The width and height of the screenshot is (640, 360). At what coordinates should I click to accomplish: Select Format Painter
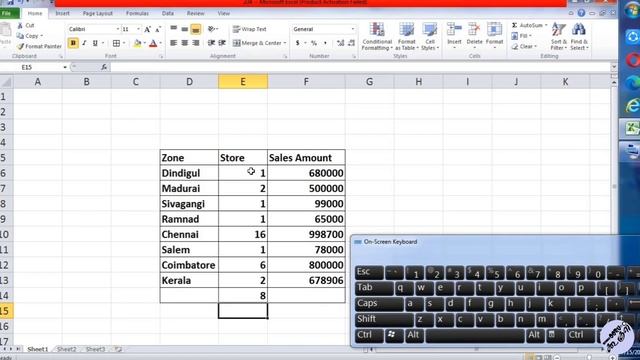click(39, 47)
